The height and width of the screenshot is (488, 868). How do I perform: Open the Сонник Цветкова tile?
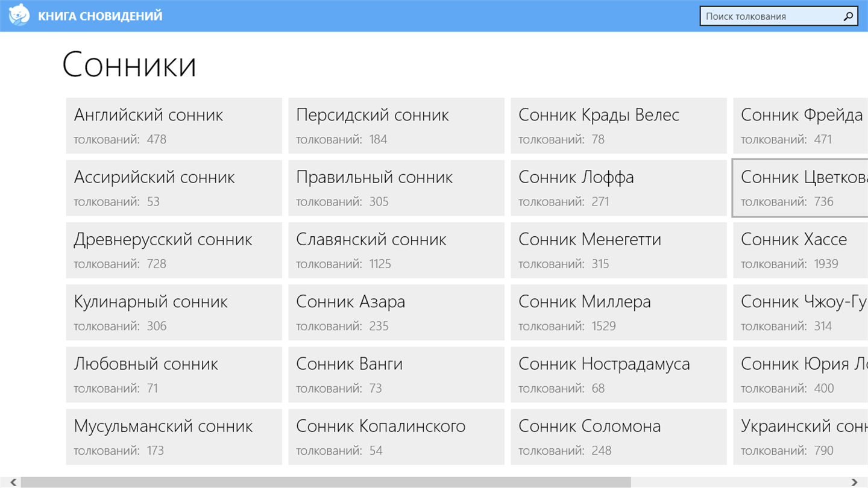pos(800,188)
